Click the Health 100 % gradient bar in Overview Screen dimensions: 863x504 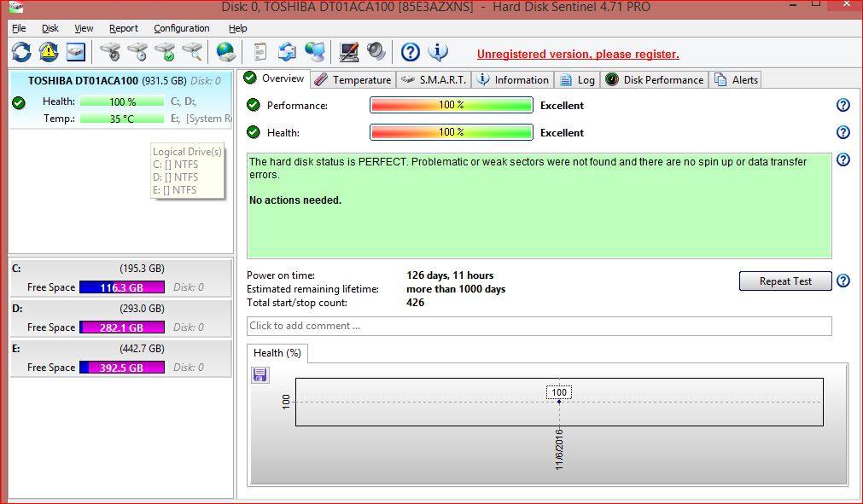(x=452, y=132)
